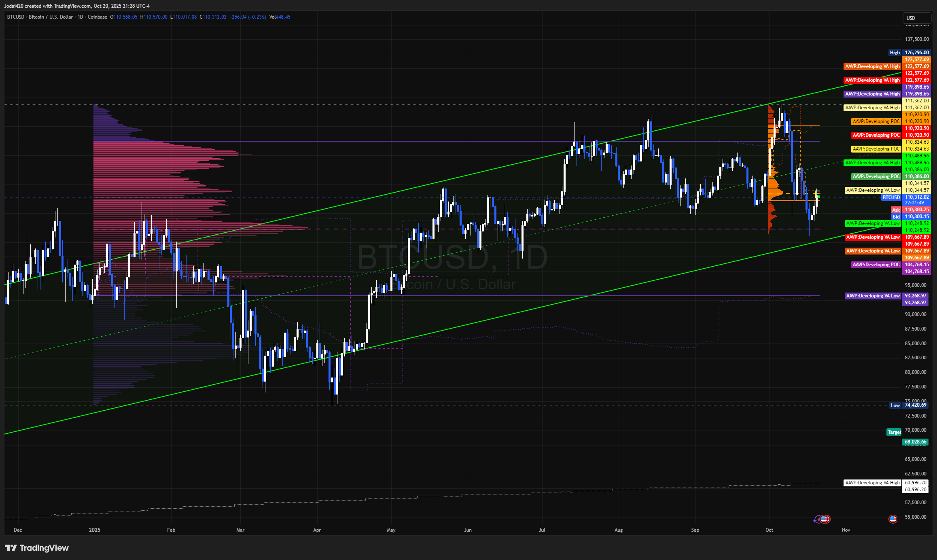This screenshot has width=937, height=560.
Task: Click the teal Target price label
Action: [x=894, y=432]
